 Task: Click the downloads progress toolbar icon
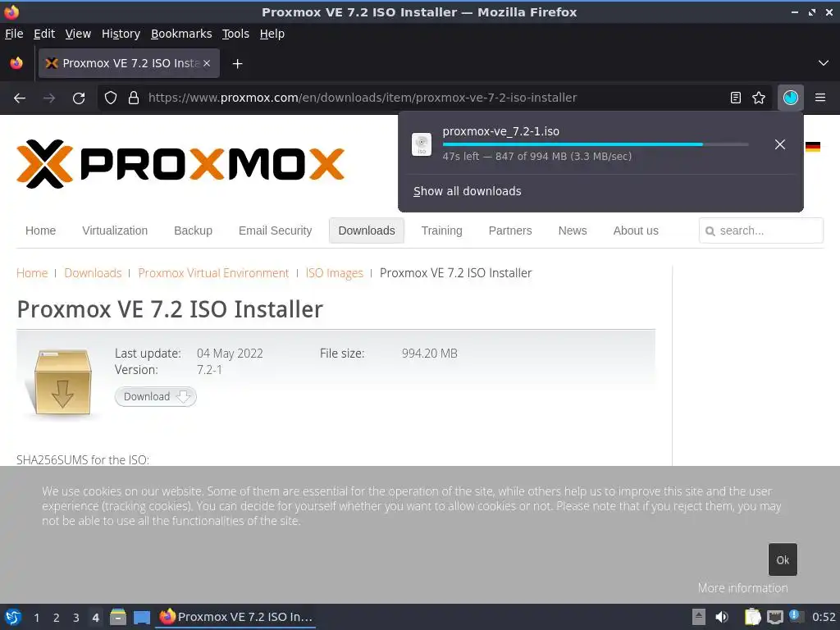[x=791, y=98]
